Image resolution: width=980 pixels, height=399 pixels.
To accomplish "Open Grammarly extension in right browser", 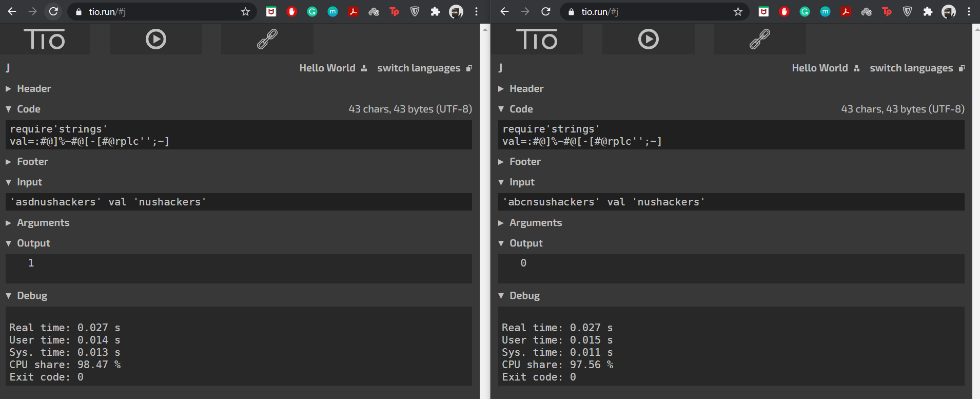I will coord(805,11).
